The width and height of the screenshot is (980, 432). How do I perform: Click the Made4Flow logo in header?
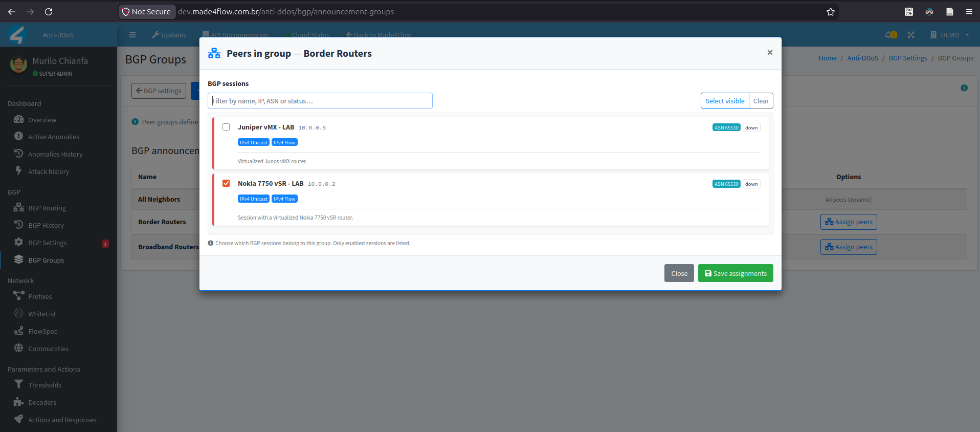pos(17,35)
